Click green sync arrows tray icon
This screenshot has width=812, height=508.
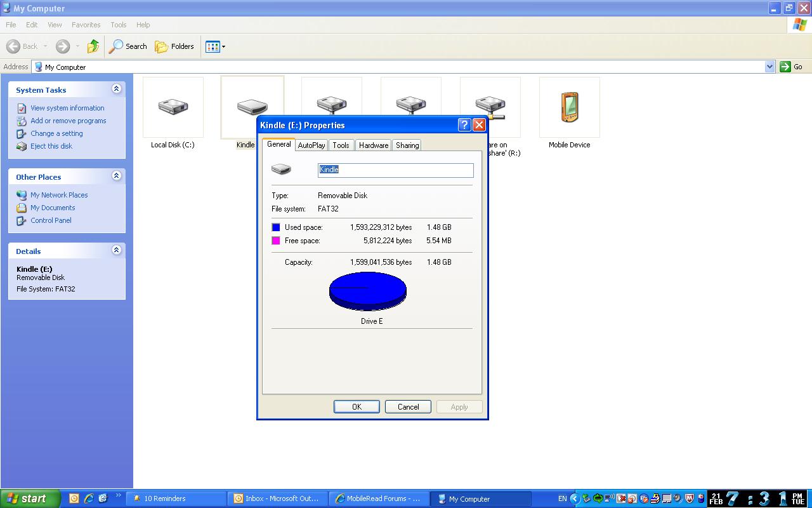pos(598,498)
